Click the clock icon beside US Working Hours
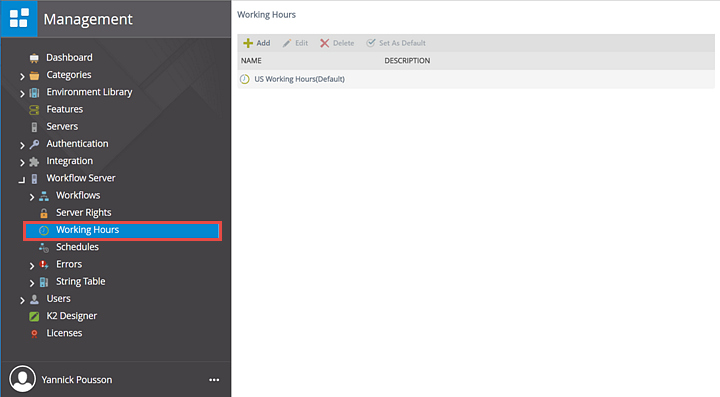The height and width of the screenshot is (397, 720). tap(245, 79)
